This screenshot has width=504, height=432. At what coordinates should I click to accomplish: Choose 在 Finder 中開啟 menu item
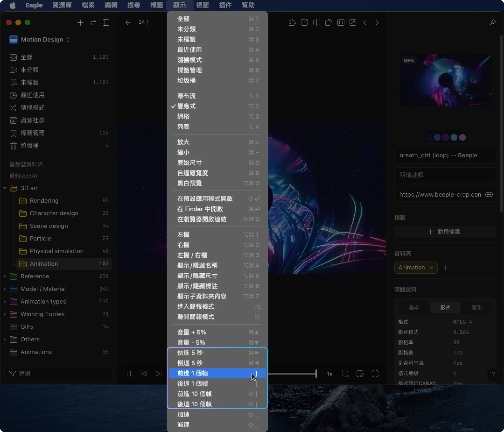[217, 209]
